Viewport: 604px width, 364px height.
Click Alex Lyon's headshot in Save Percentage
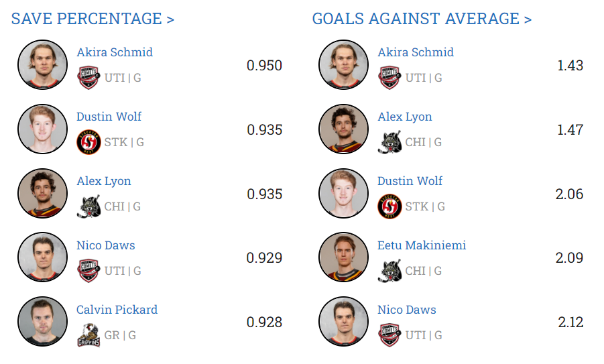click(x=42, y=194)
